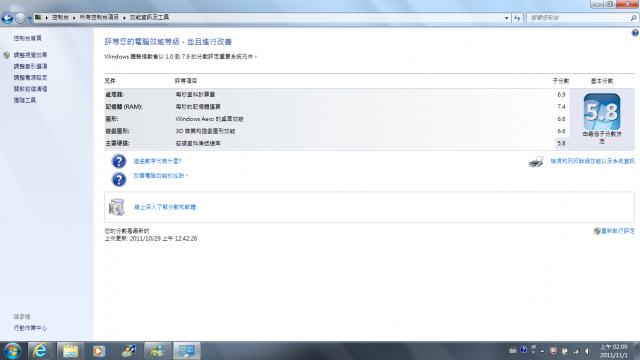Click the blue help icon in language bar

523,350
